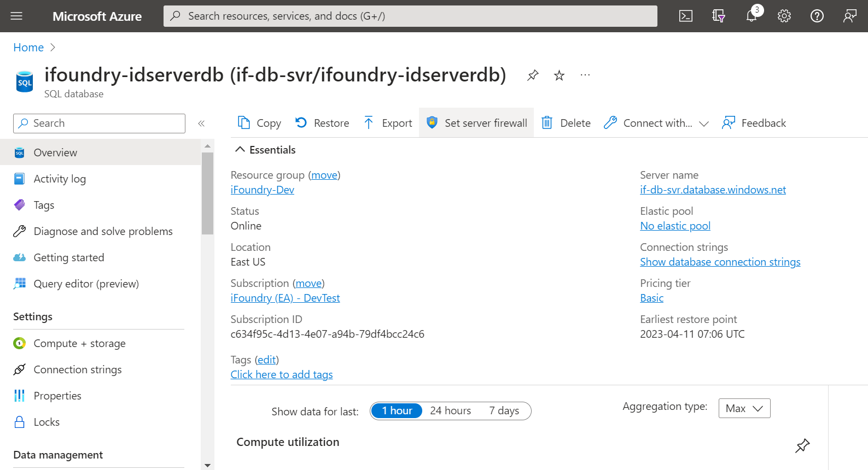
Task: Click Copy in the command bar
Action: pyautogui.click(x=259, y=123)
